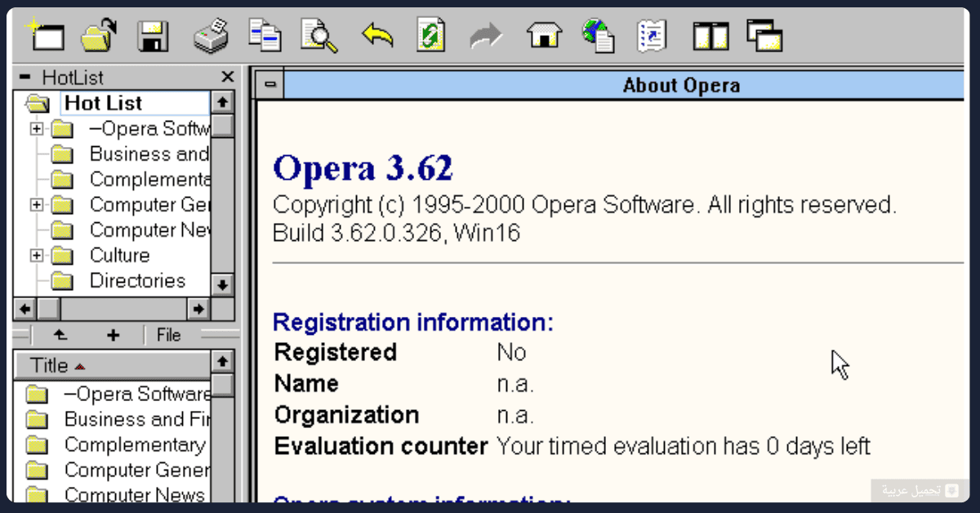The image size is (980, 513).
Task: Select the Directories folder
Action: pyautogui.click(x=137, y=281)
